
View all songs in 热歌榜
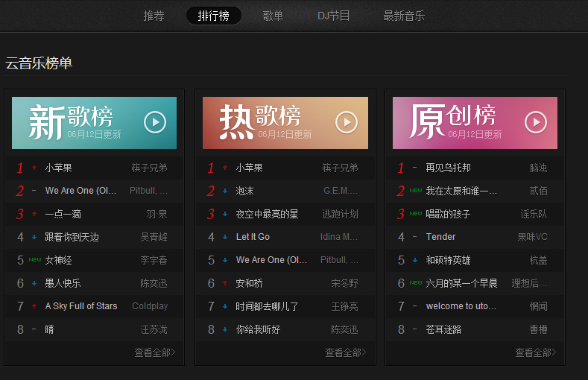coord(346,352)
